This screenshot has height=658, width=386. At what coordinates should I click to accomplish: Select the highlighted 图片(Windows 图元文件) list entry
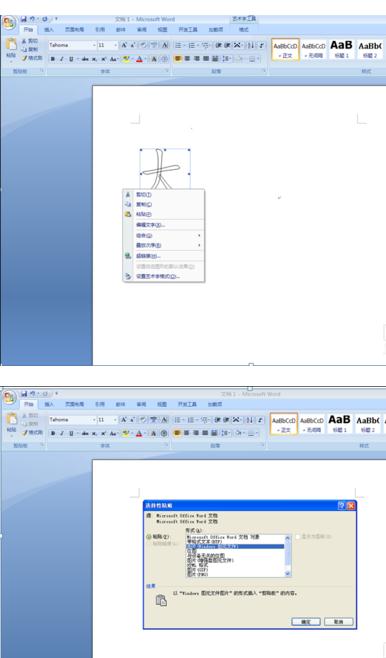(x=235, y=546)
